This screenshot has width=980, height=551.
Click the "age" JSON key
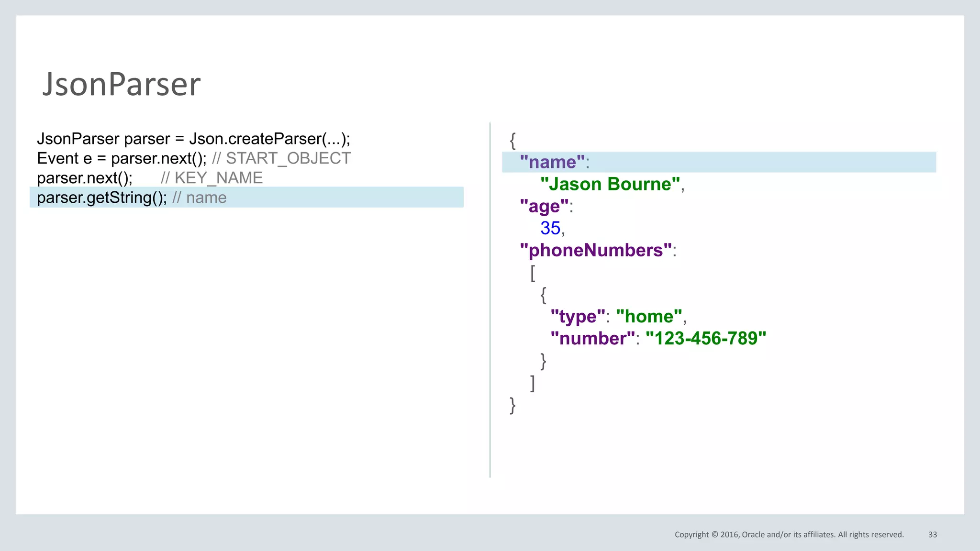(x=544, y=206)
